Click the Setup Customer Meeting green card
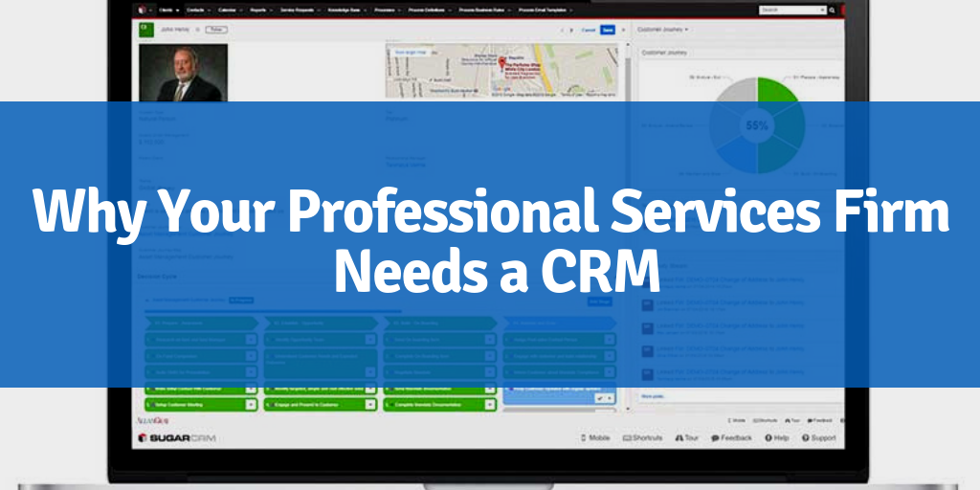This screenshot has width=980, height=490. pyautogui.click(x=201, y=405)
